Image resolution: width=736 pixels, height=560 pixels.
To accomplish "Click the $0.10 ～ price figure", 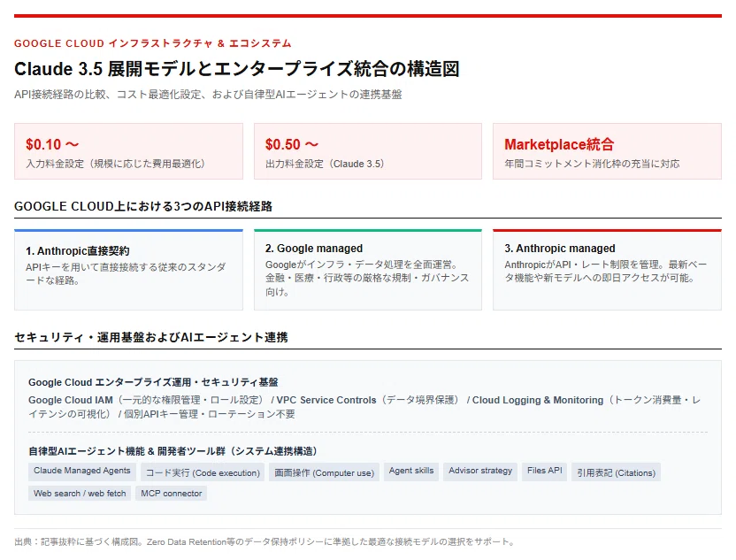I will [x=52, y=144].
